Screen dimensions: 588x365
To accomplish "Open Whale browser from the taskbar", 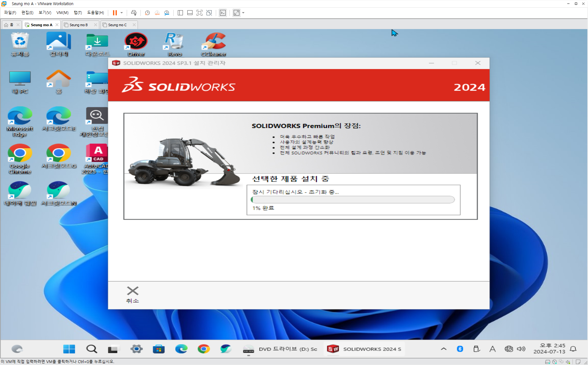I will click(226, 349).
